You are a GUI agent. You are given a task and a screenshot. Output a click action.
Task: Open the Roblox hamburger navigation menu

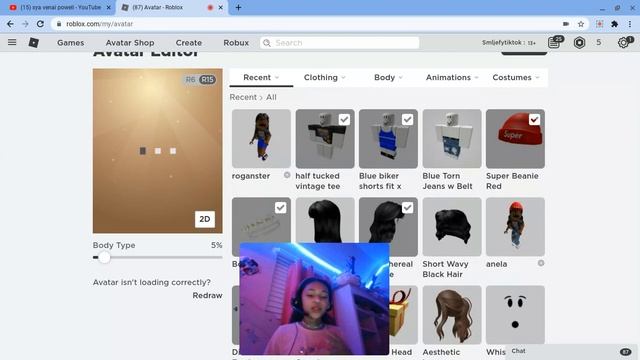tap(12, 42)
